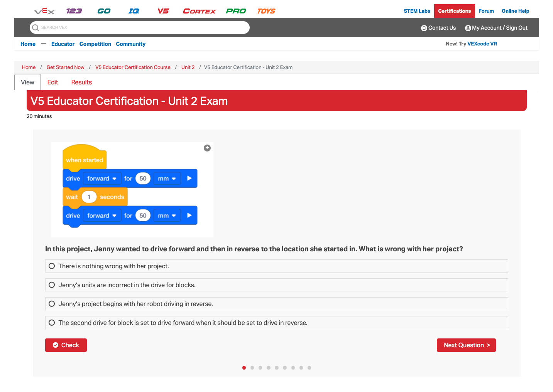Click V5 Educator Certification Course breadcrumb
Image resolution: width=553 pixels, height=392 pixels.
click(133, 67)
